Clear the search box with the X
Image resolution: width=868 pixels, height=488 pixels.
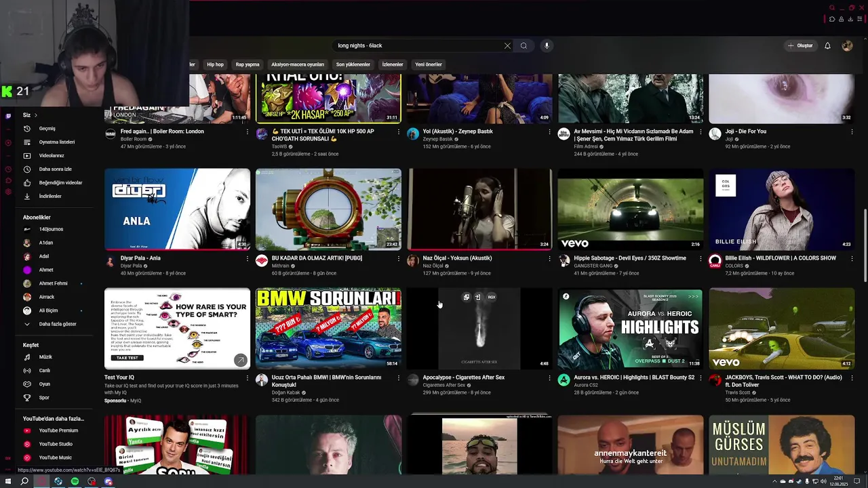click(x=507, y=45)
